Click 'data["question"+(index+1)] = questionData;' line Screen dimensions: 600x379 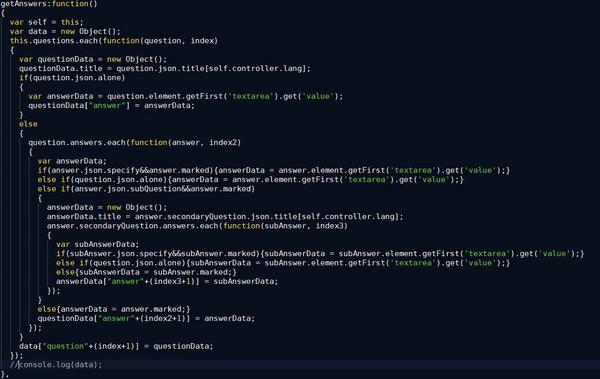pyautogui.click(x=116, y=346)
